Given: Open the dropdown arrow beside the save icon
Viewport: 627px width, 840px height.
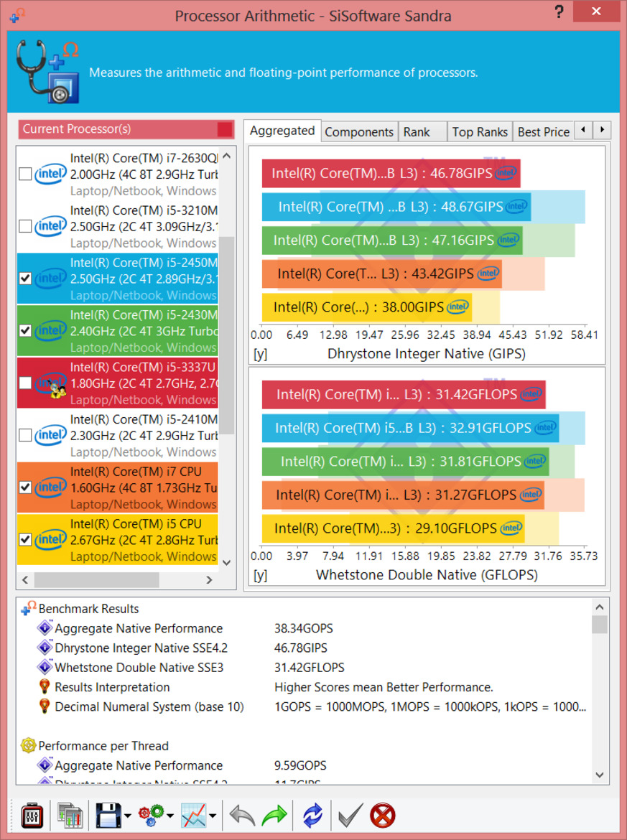Looking at the screenshot, I should [128, 816].
